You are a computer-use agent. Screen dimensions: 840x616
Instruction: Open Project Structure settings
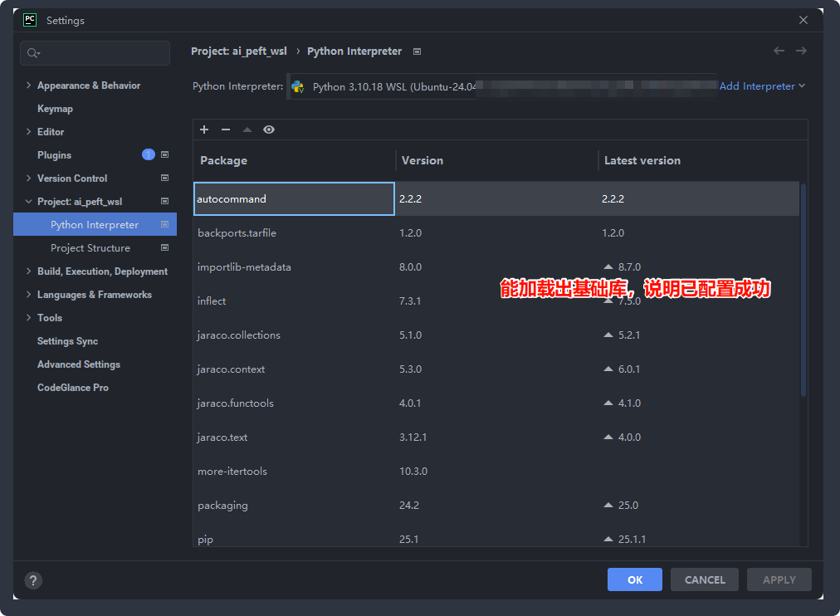click(90, 248)
